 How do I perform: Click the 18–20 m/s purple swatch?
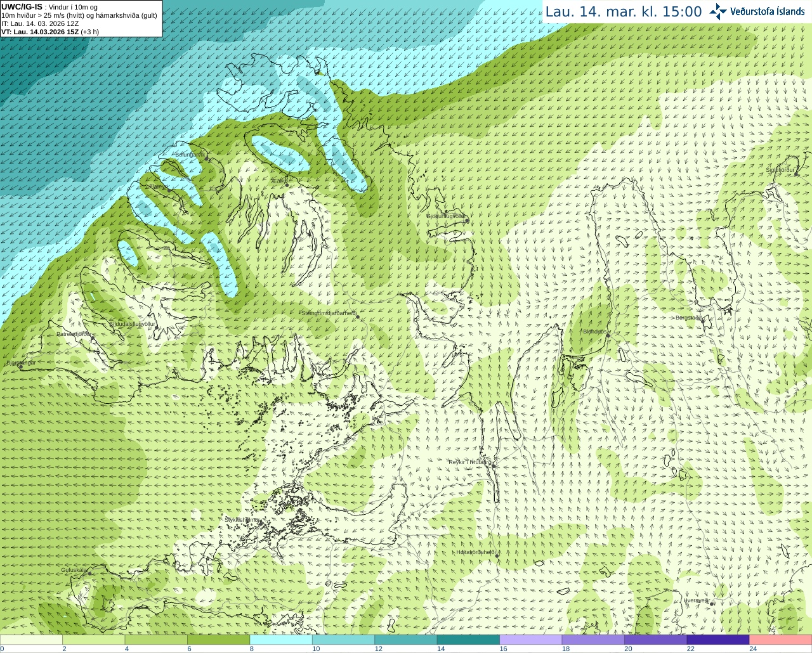[593, 640]
